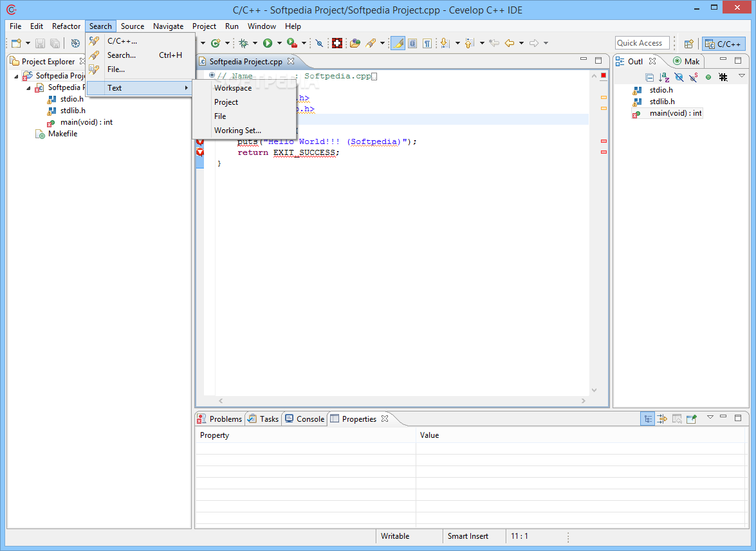756x551 pixels.
Task: Open the Outline view menu triangle
Action: [742, 76]
